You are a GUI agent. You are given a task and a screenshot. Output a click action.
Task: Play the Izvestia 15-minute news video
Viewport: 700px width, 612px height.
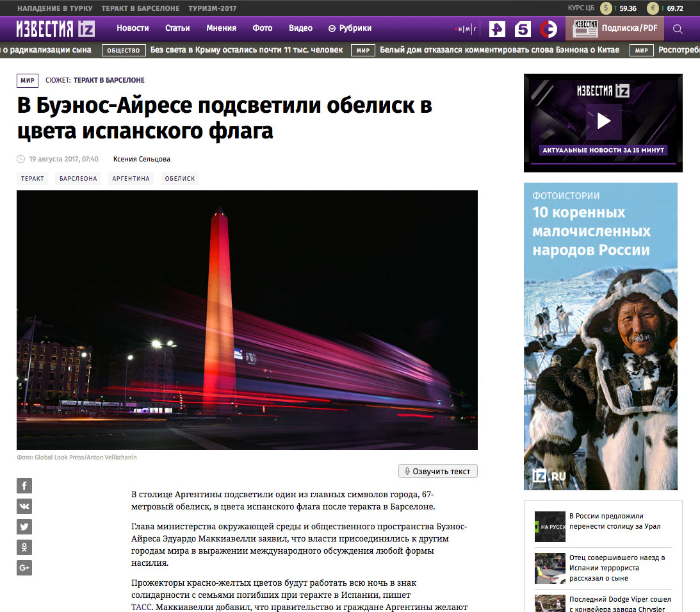coord(603,120)
